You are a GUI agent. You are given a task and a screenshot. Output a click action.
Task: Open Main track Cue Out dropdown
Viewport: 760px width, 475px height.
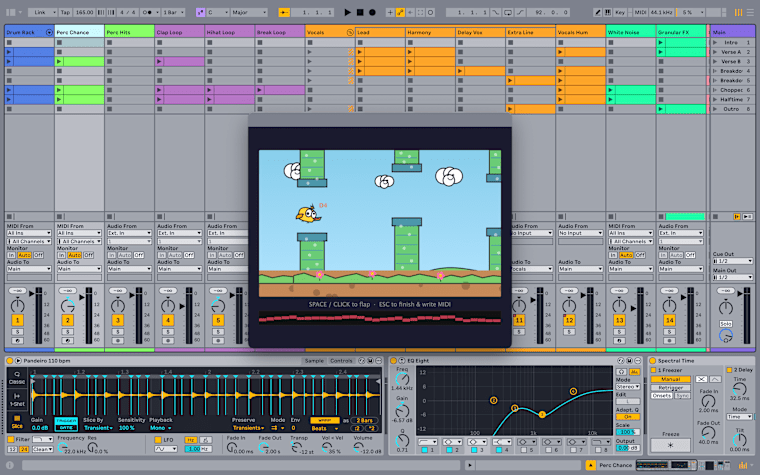pyautogui.click(x=732, y=261)
